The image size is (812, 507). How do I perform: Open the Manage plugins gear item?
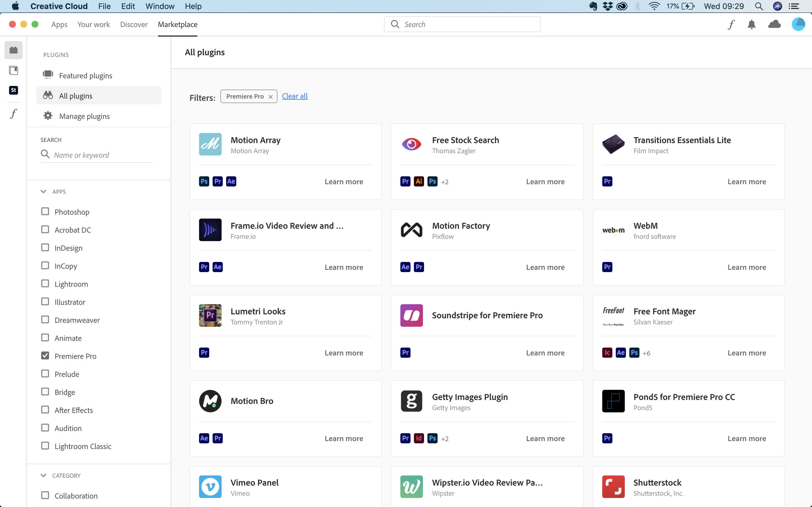(x=84, y=116)
